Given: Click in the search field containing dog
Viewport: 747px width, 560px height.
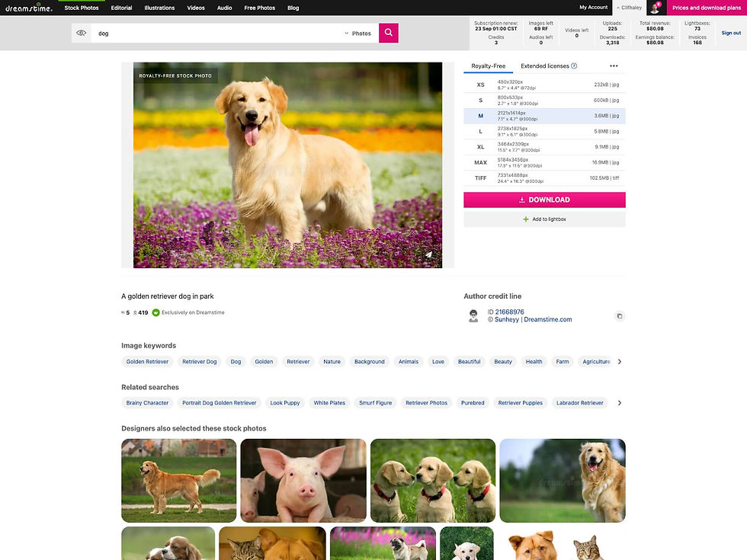Looking at the screenshot, I should click(x=216, y=34).
